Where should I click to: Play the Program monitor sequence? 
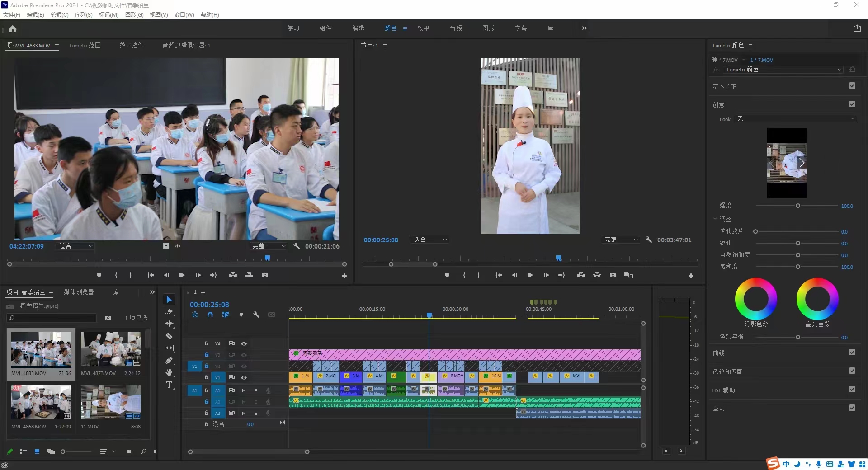pyautogui.click(x=530, y=275)
